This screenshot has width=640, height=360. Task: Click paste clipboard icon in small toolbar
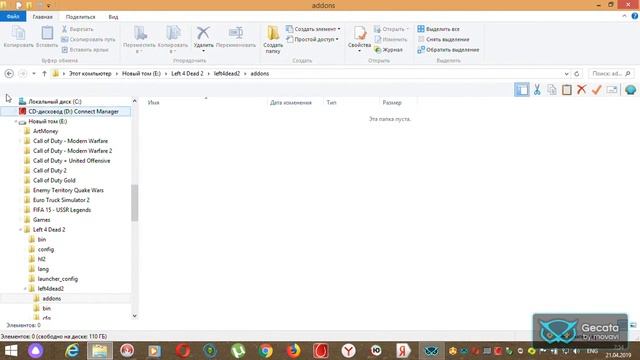567,90
